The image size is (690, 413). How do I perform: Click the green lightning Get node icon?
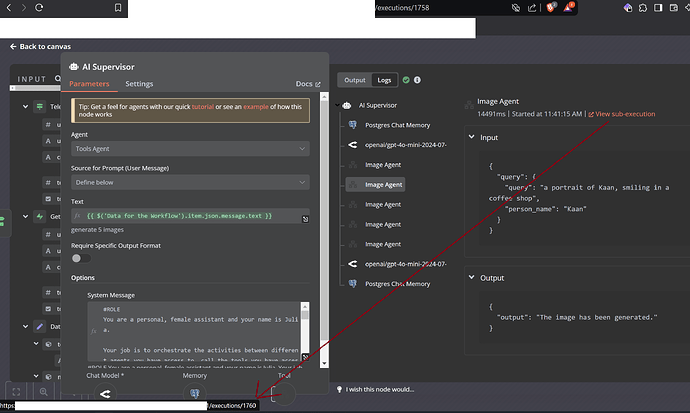(x=40, y=216)
